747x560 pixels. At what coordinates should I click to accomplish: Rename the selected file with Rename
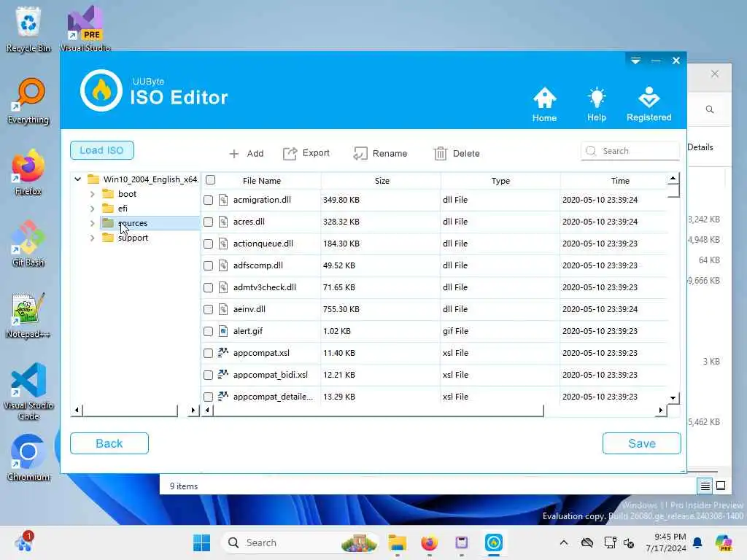click(380, 153)
